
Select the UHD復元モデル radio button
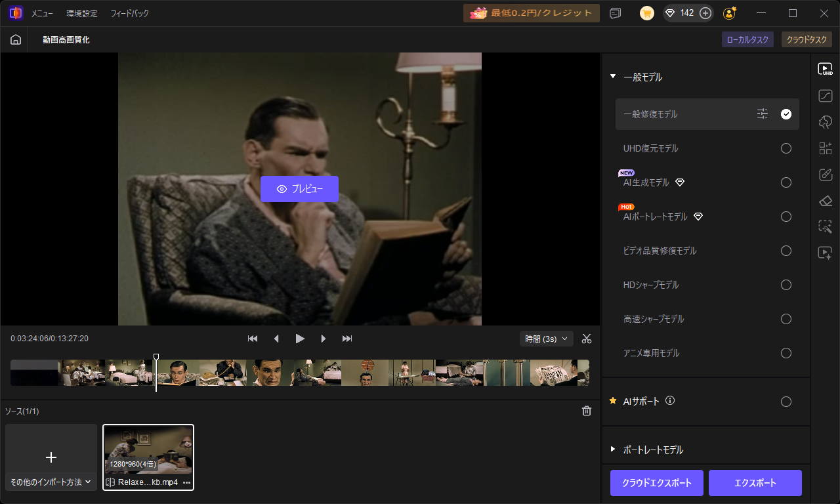[786, 148]
